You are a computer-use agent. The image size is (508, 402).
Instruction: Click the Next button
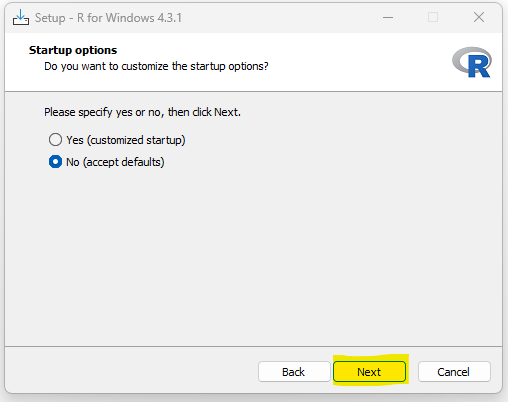[x=369, y=372]
